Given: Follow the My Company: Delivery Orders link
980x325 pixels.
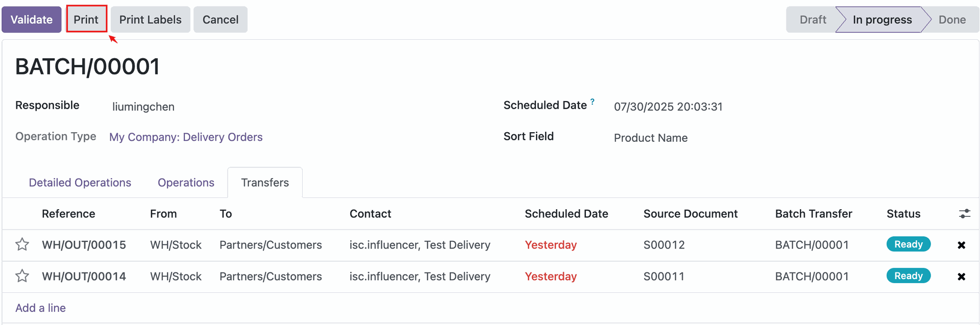Looking at the screenshot, I should [186, 137].
